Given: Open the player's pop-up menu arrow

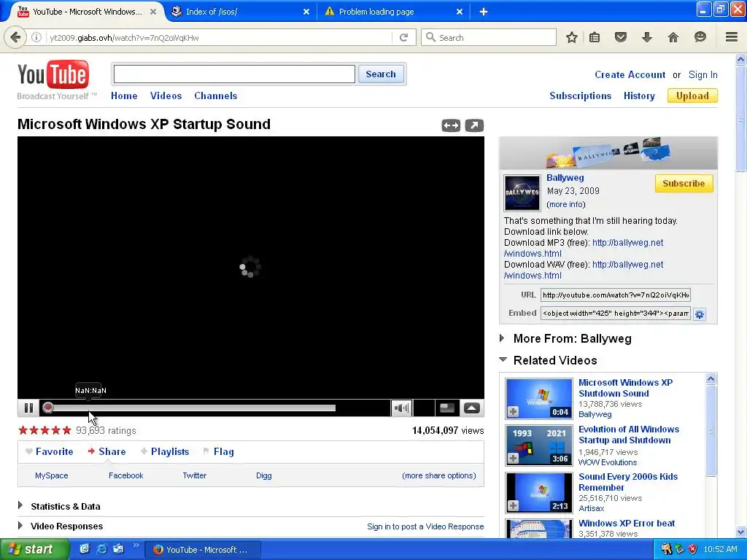Looking at the screenshot, I should pos(472,408).
